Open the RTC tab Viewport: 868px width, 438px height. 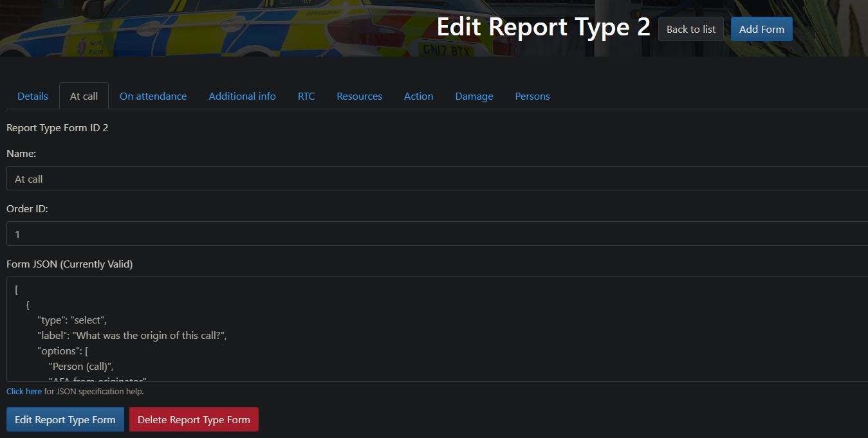(306, 96)
